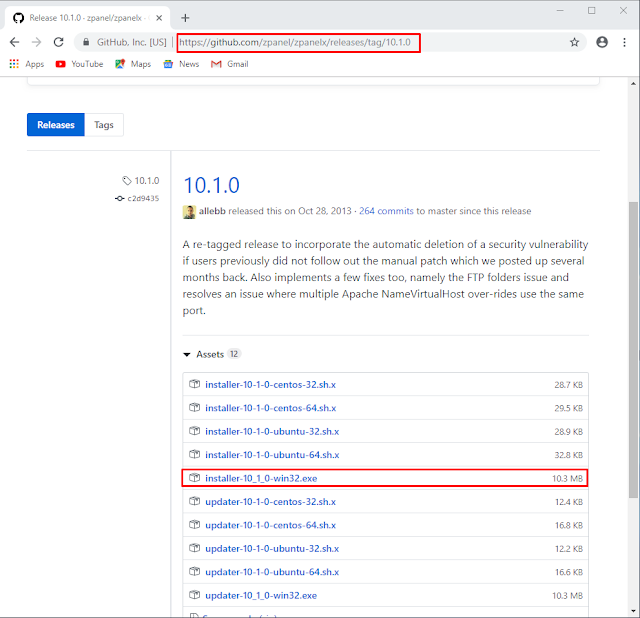The width and height of the screenshot is (640, 618).
Task: Click package icon for updater ubuntu-32
Action: coord(195,548)
